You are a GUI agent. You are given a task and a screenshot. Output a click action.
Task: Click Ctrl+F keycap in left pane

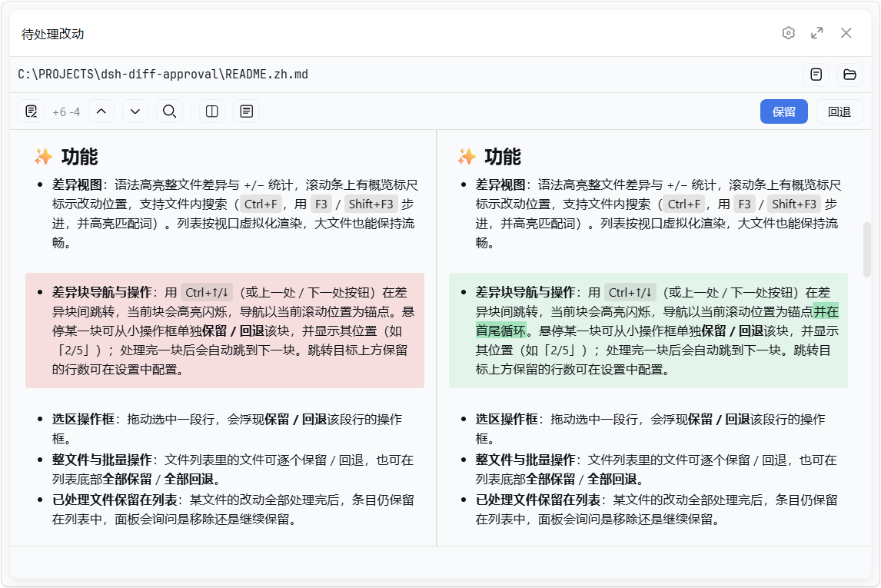(261, 204)
